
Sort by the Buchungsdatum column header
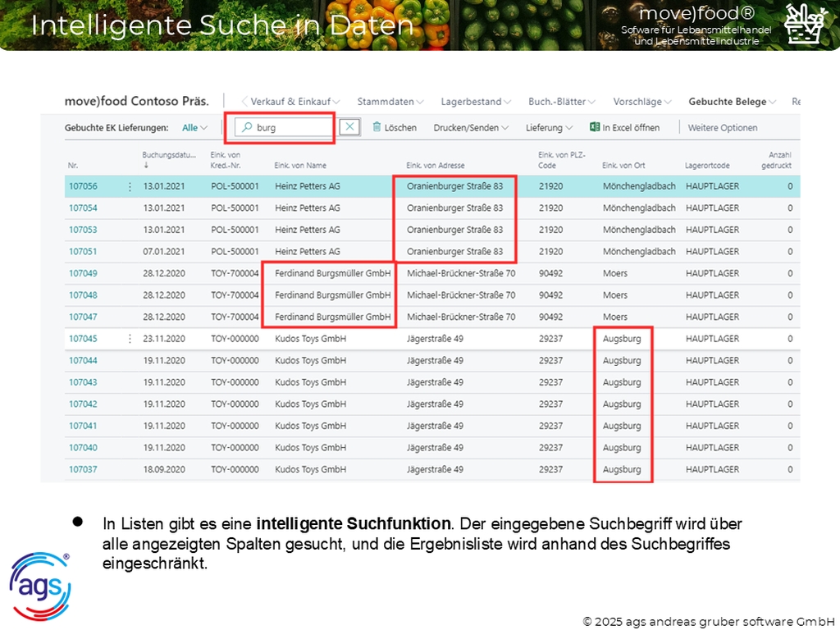169,160
